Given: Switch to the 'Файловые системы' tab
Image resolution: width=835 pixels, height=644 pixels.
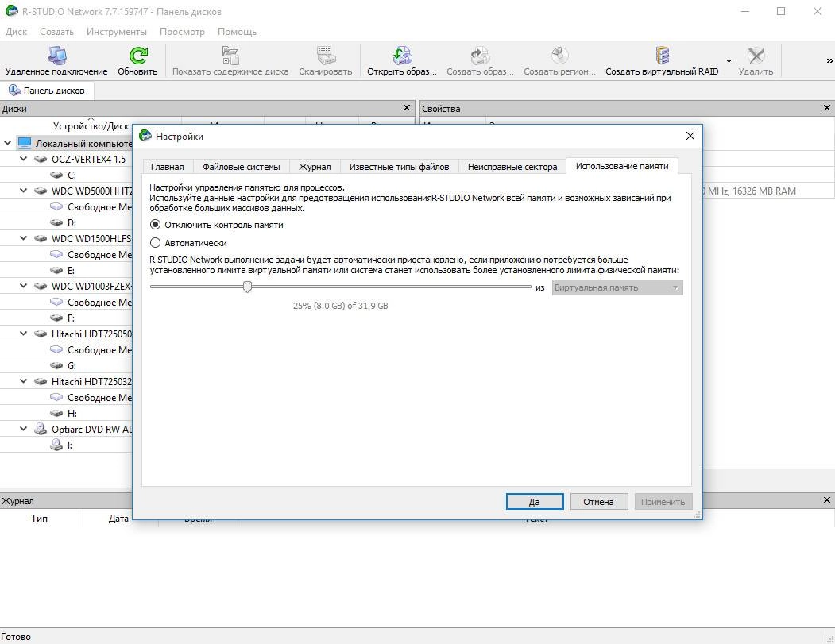Looking at the screenshot, I should [242, 167].
